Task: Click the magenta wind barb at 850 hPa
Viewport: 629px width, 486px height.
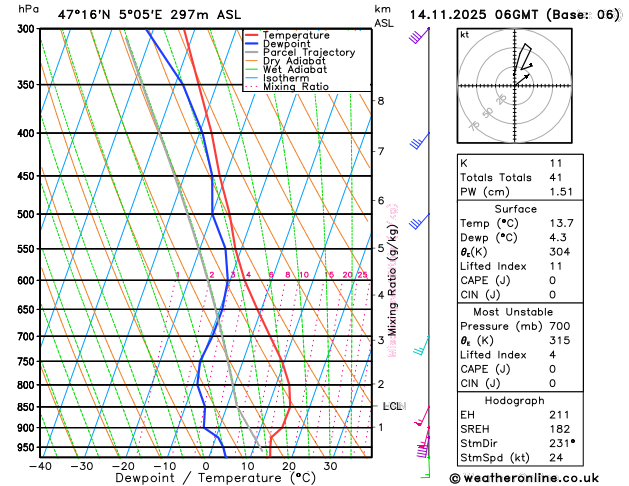Action: tap(422, 416)
